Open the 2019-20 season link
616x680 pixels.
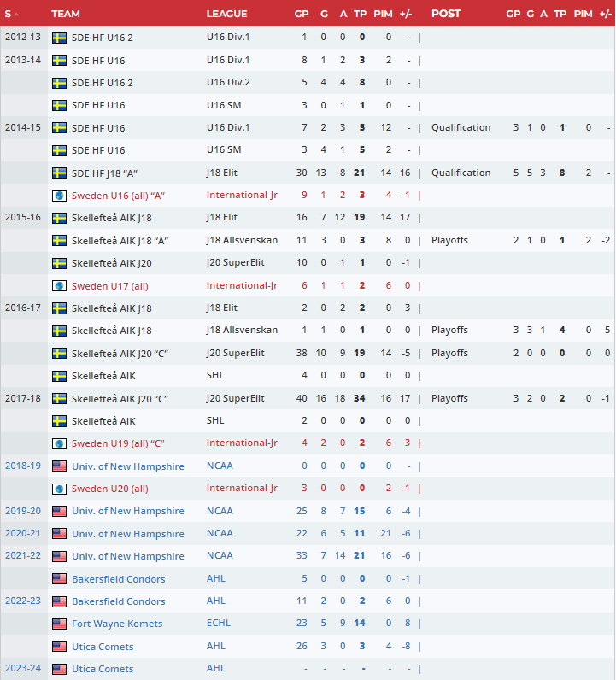tap(22, 511)
